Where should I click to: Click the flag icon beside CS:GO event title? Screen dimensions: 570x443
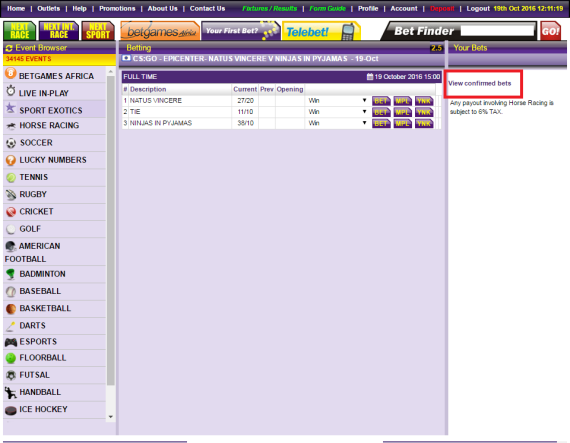[126, 58]
